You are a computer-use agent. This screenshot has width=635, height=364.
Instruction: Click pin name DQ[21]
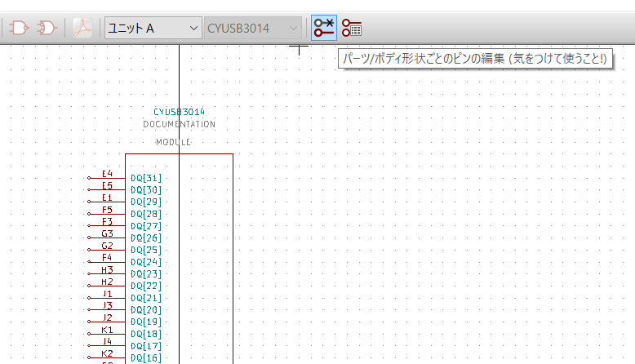(x=146, y=298)
